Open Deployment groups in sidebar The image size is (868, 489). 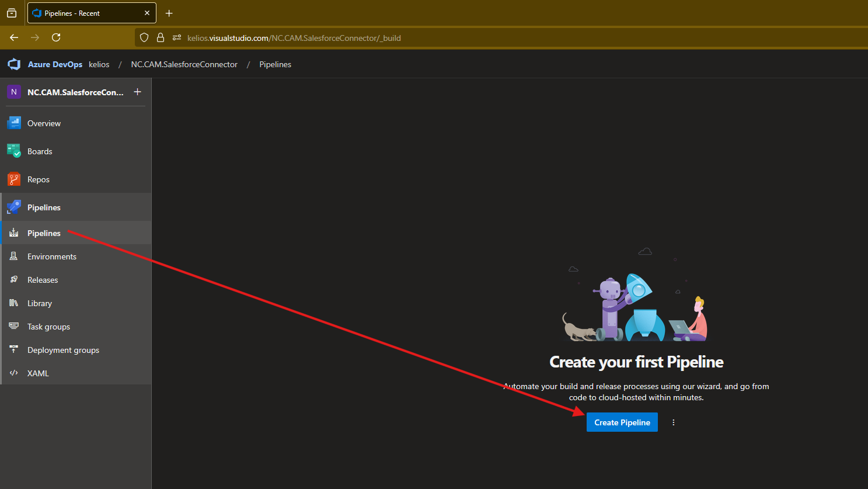tap(63, 350)
